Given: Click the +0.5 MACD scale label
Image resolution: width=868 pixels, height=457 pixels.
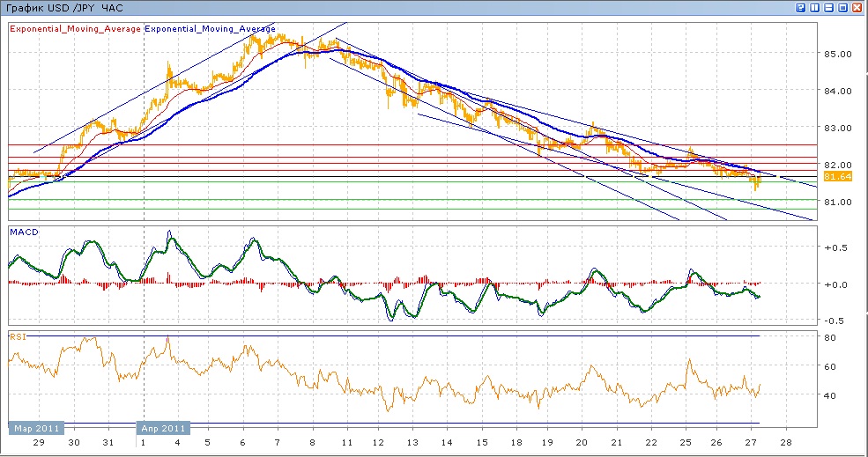Looking at the screenshot, I should pos(835,247).
